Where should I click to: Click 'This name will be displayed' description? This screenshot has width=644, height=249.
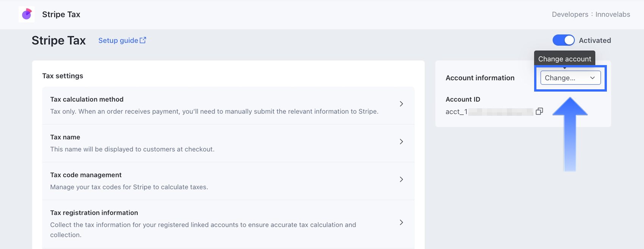click(132, 149)
